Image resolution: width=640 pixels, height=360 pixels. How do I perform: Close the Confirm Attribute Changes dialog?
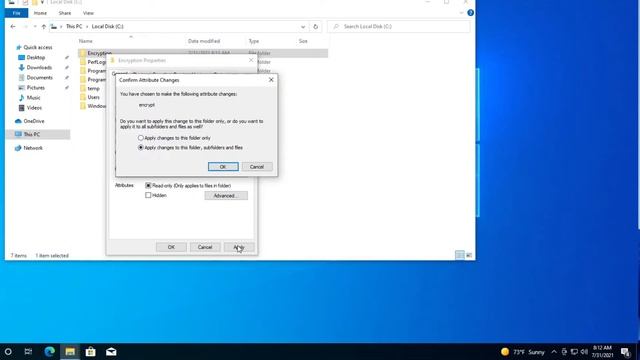[x=271, y=80]
